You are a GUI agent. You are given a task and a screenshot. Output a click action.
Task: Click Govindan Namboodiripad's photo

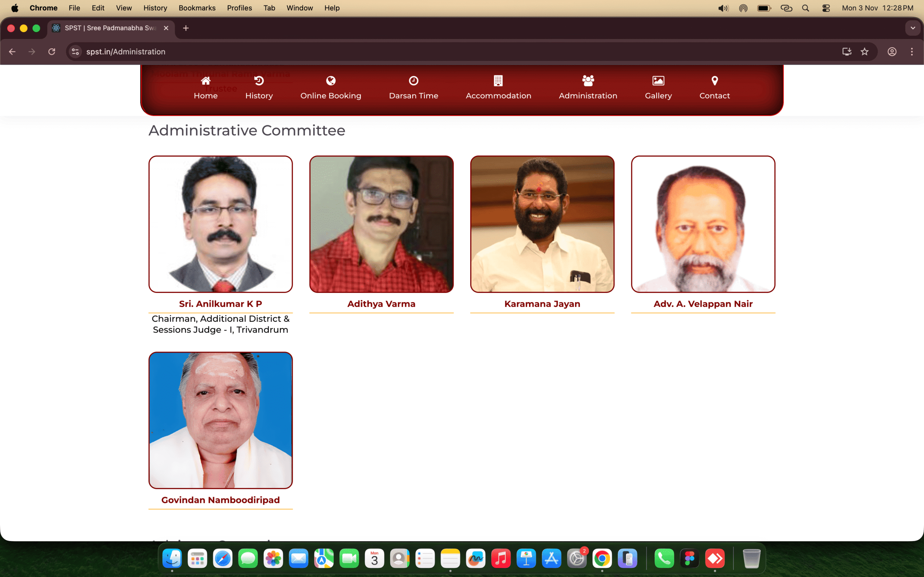[220, 420]
